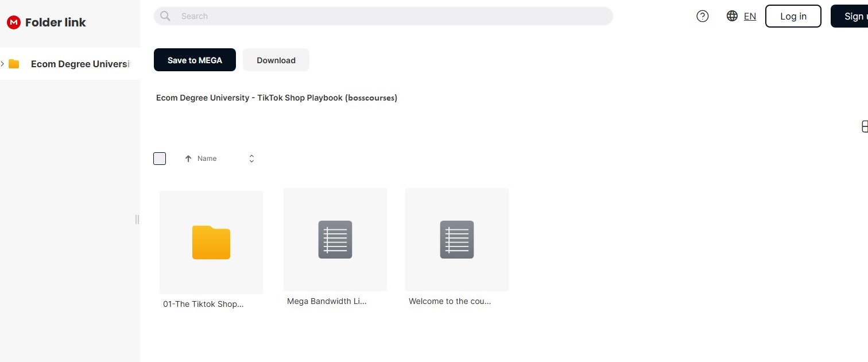Select Ecom Degree University in the sidebar

coord(80,64)
